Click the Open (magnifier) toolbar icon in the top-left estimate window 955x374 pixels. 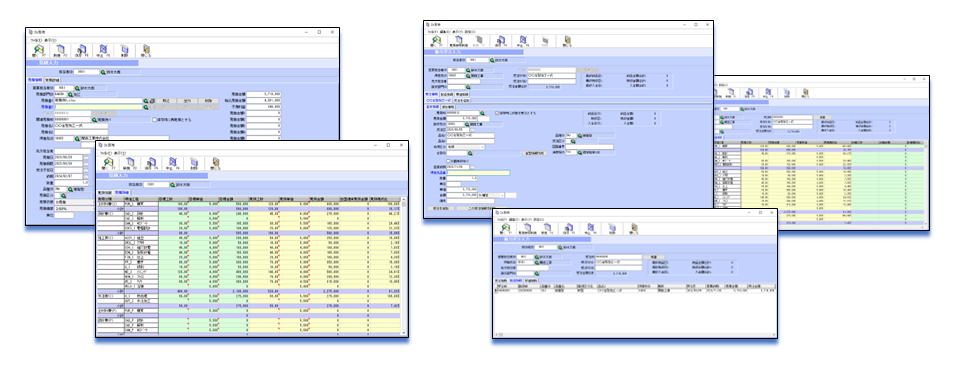(38, 50)
